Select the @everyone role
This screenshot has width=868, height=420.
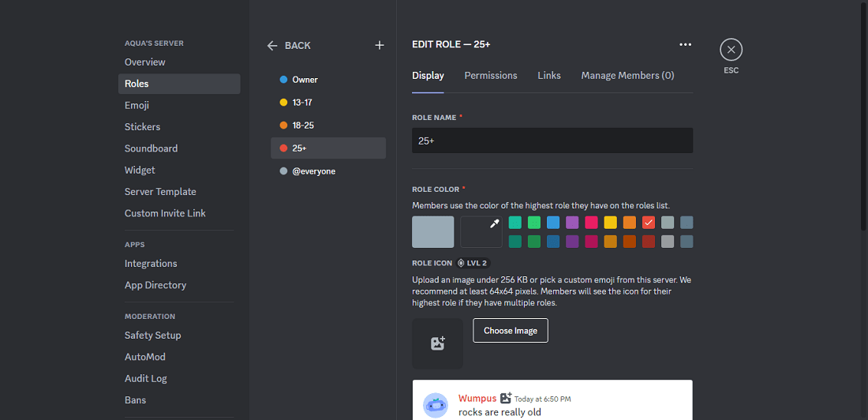pos(328,172)
